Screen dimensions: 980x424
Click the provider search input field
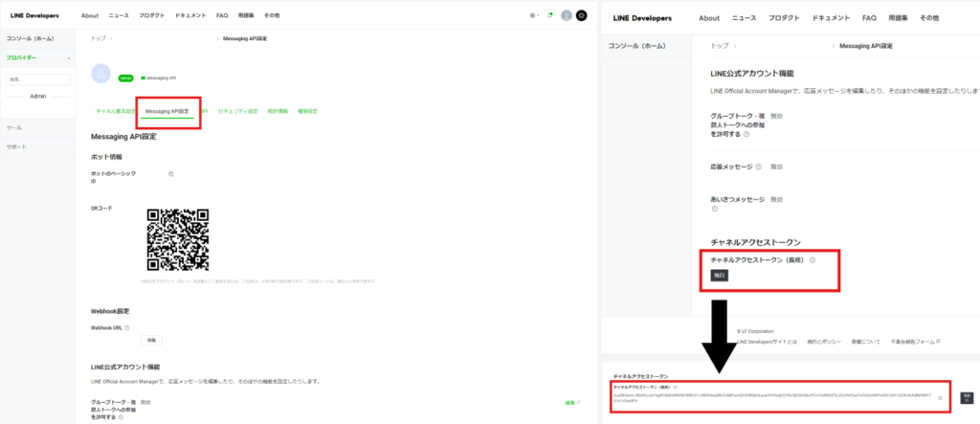[x=38, y=79]
